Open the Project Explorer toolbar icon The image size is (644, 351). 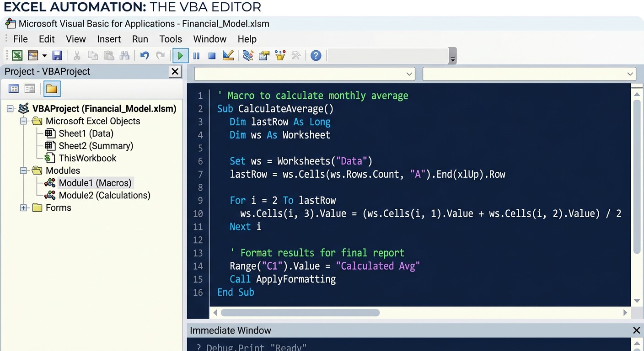click(248, 56)
